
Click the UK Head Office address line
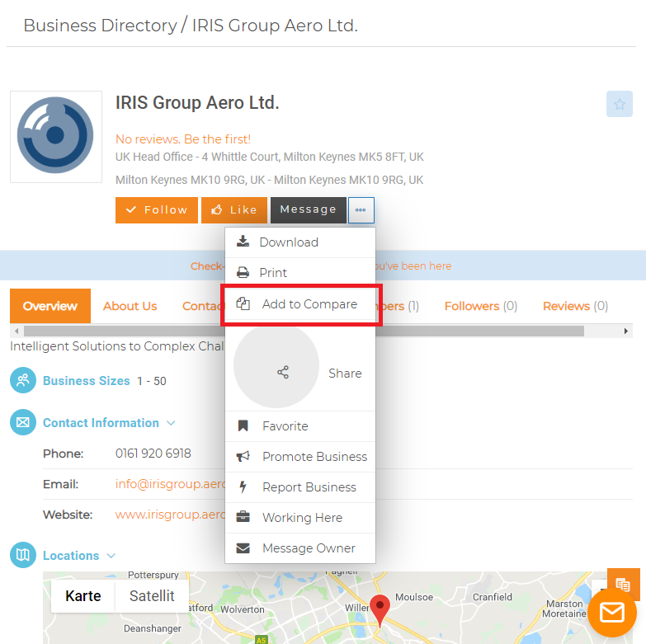pyautogui.click(x=270, y=157)
